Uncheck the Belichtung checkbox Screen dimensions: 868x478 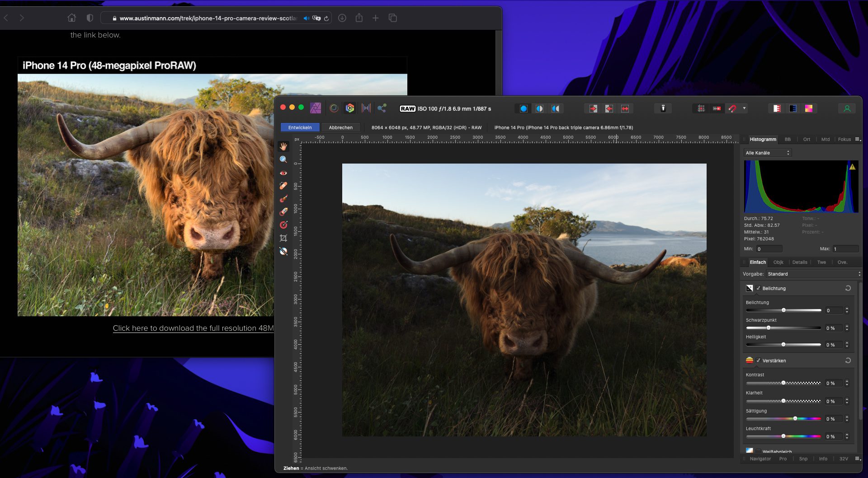tap(758, 288)
